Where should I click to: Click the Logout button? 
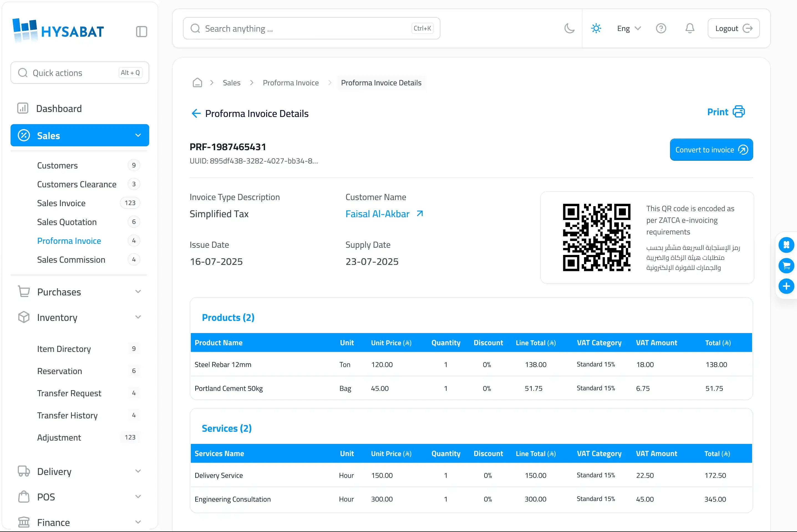pos(733,28)
